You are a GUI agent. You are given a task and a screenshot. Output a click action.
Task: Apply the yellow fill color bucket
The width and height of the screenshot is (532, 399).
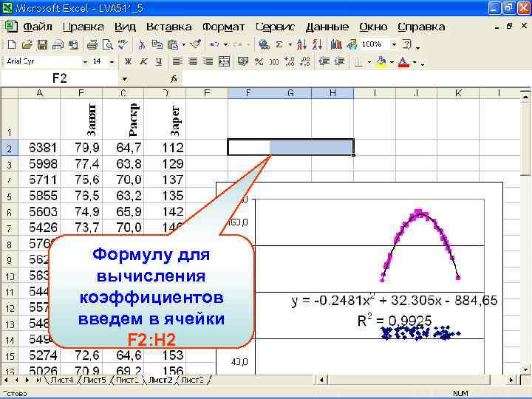(382, 61)
